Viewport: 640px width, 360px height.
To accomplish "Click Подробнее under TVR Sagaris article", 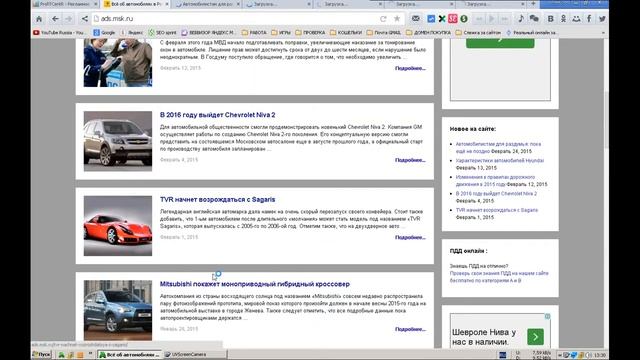I will tap(410, 237).
